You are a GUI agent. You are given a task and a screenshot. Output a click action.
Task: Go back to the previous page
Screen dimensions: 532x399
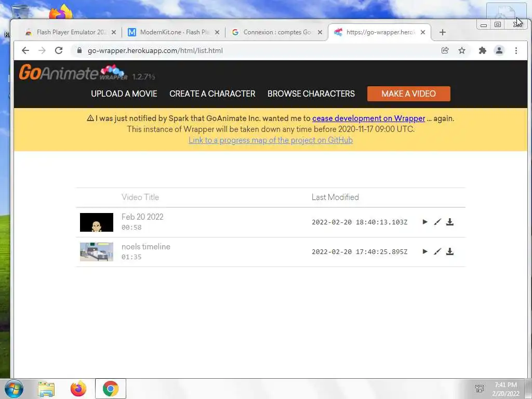click(x=25, y=50)
